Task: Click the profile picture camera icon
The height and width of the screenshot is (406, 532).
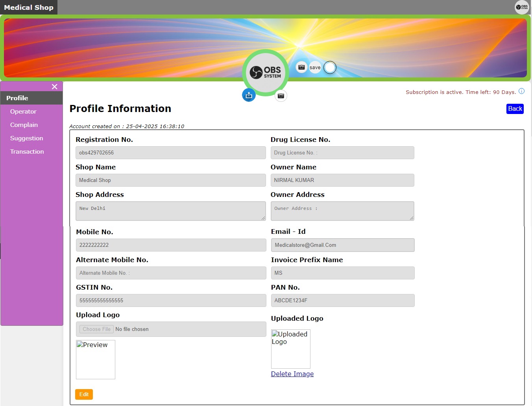Action: click(281, 96)
